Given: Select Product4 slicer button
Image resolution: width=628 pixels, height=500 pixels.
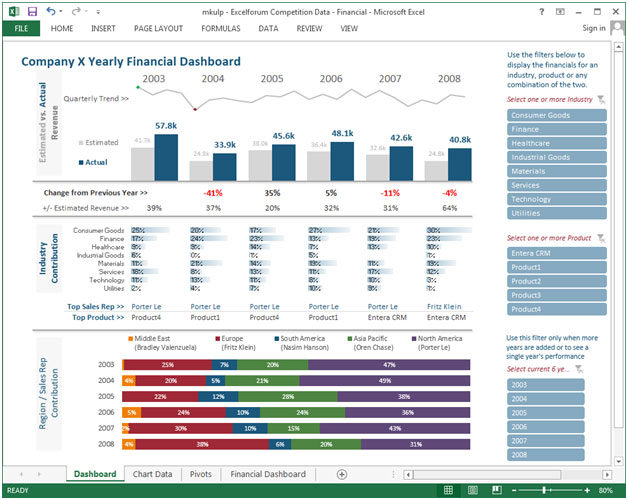Looking at the screenshot, I should [557, 309].
